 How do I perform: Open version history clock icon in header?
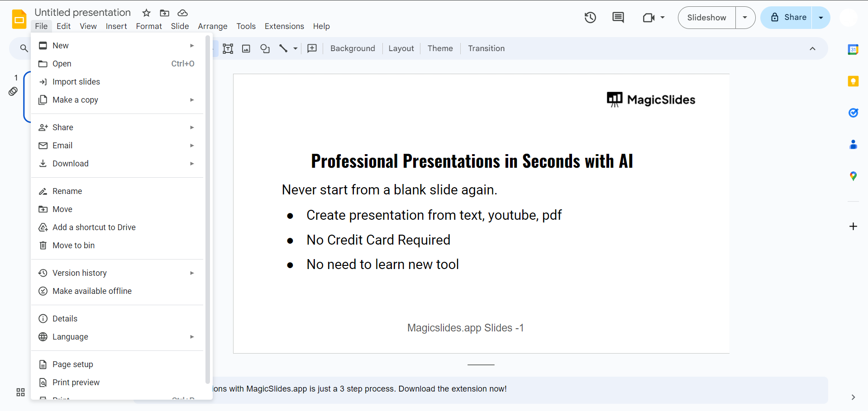[590, 18]
